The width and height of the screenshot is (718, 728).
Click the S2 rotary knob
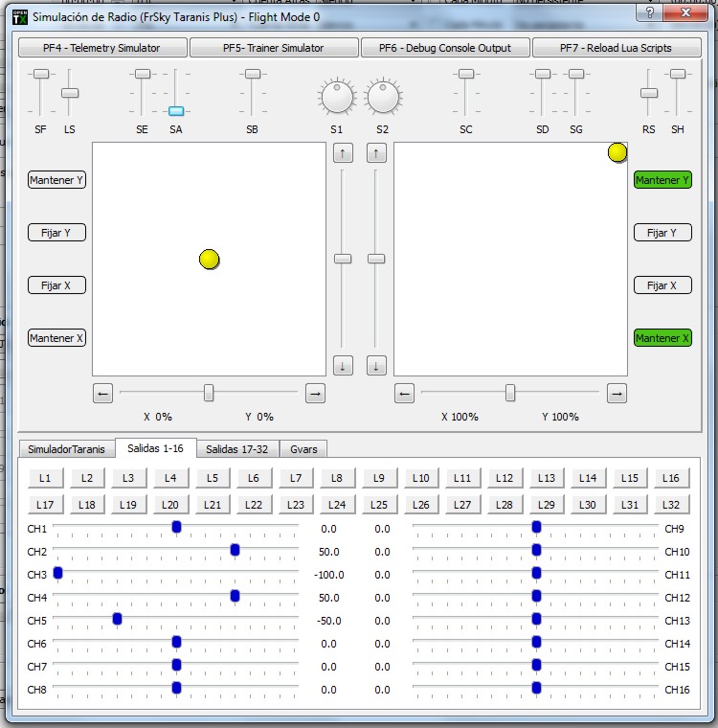tap(383, 97)
